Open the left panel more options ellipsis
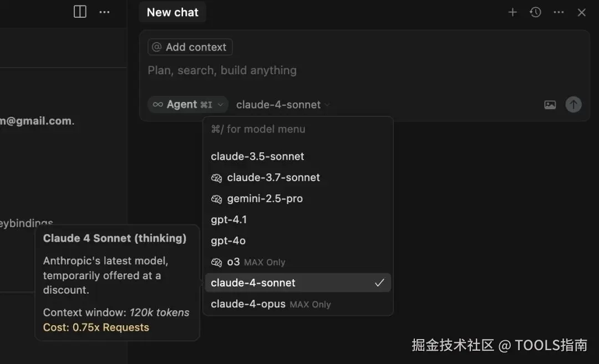This screenshot has height=364, width=599. pyautogui.click(x=104, y=12)
